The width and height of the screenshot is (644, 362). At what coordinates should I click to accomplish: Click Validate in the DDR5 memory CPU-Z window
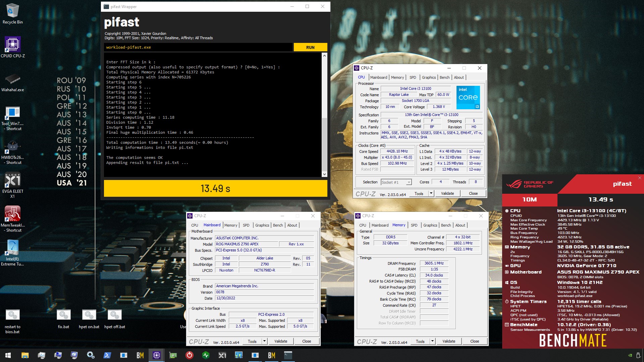(x=449, y=341)
